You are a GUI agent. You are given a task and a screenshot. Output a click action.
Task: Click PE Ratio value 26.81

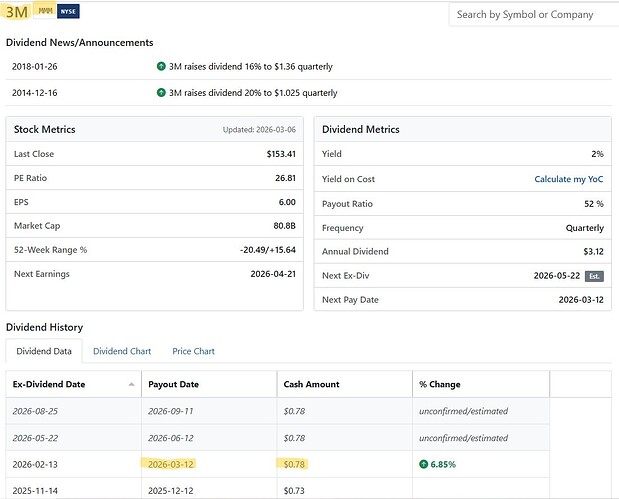pos(285,178)
